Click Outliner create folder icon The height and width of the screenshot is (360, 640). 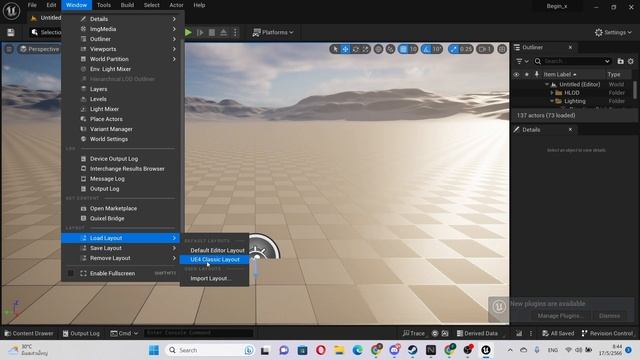(620, 61)
